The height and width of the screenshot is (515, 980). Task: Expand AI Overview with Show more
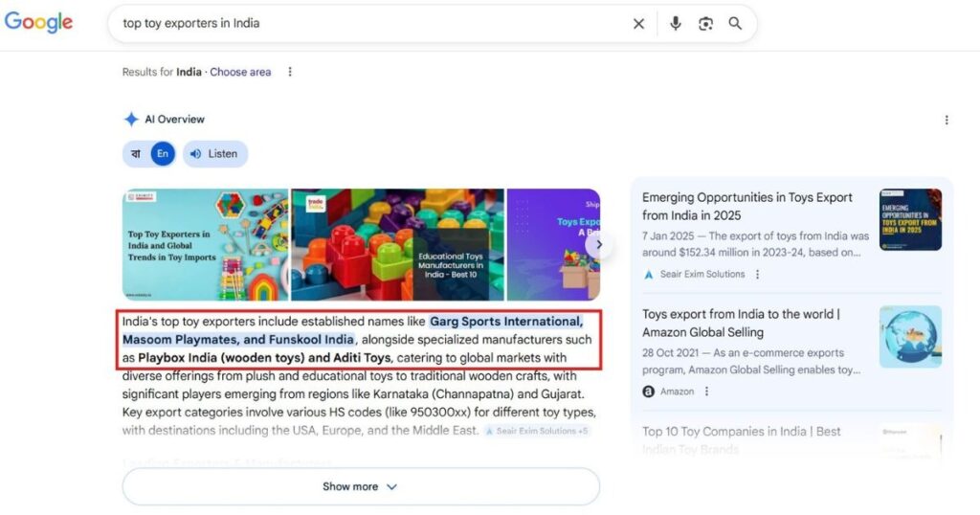(x=361, y=486)
